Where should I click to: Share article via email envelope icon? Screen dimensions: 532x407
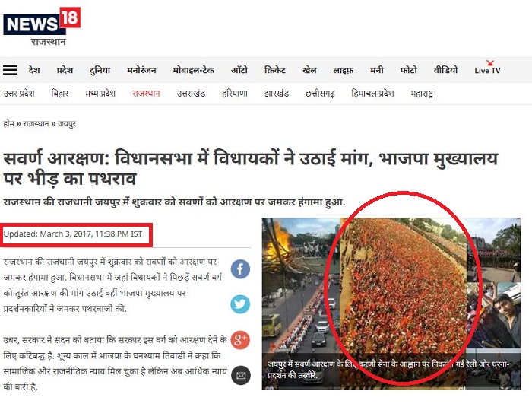(241, 375)
